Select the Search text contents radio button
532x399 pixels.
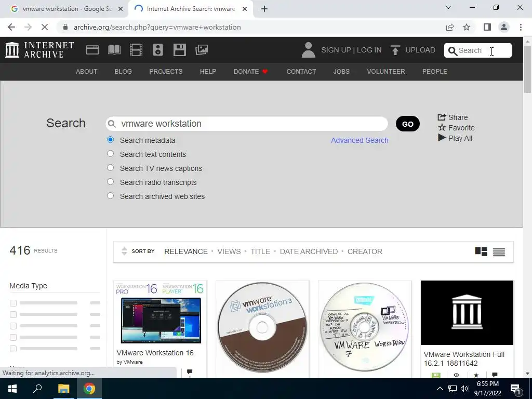click(x=110, y=154)
